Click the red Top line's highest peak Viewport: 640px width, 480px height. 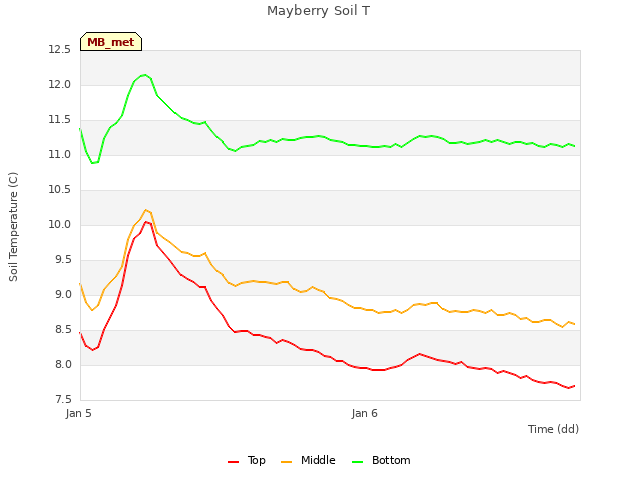pyautogui.click(x=146, y=222)
